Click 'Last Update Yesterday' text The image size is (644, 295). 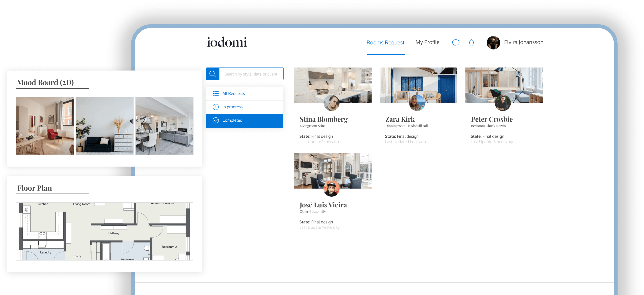tap(319, 228)
